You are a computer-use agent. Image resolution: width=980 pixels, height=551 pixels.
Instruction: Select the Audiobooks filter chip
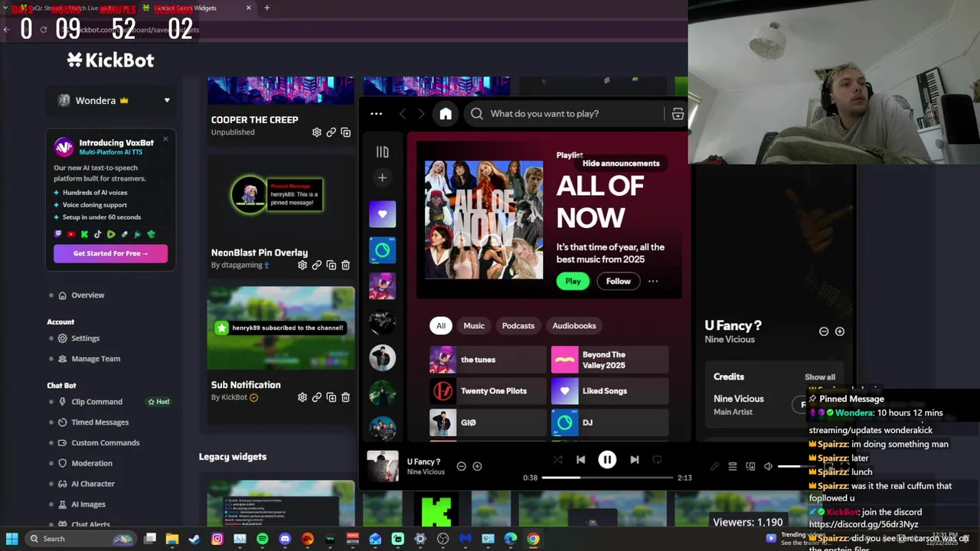point(574,326)
